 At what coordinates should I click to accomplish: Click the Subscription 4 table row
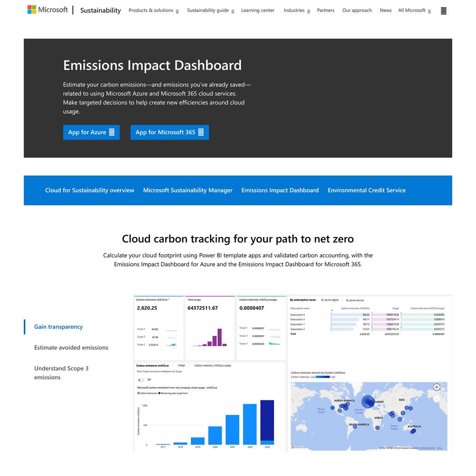(367, 315)
